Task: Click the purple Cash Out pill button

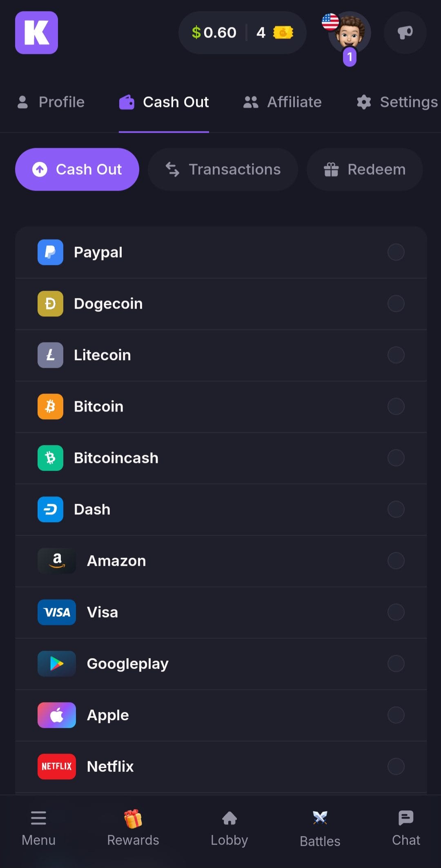Action: click(x=77, y=169)
